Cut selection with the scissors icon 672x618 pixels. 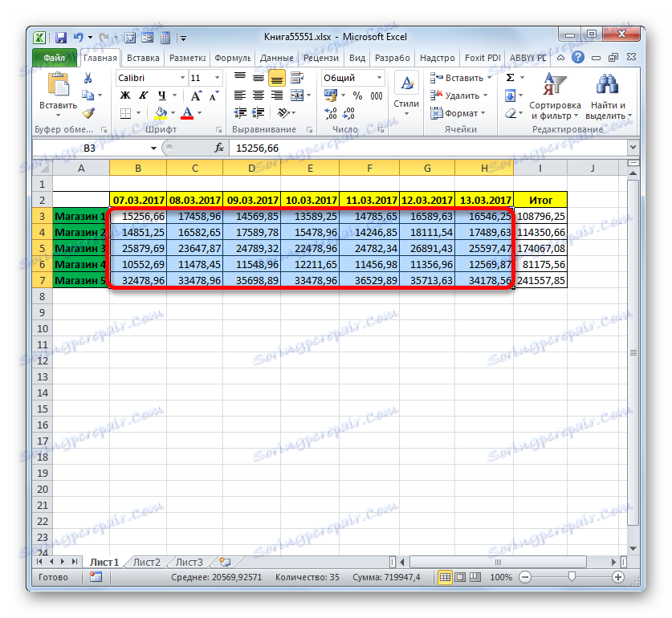pos(88,78)
